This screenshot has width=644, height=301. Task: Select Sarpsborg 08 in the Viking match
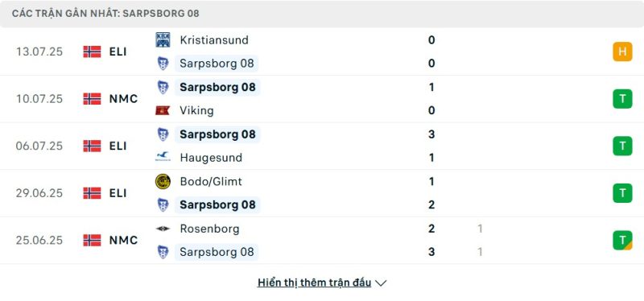click(x=217, y=87)
